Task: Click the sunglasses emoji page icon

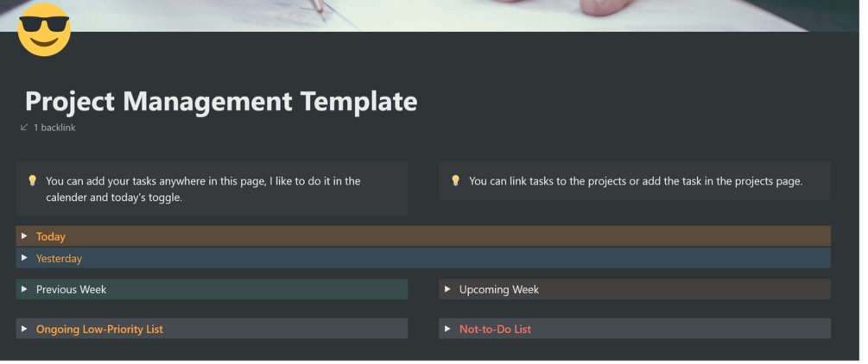Action: pos(43,30)
